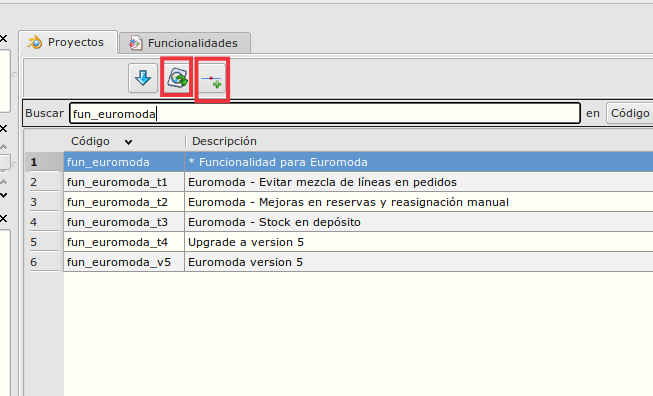Click row header number 1
Image resolution: width=653 pixels, height=396 pixels.
[44, 162]
